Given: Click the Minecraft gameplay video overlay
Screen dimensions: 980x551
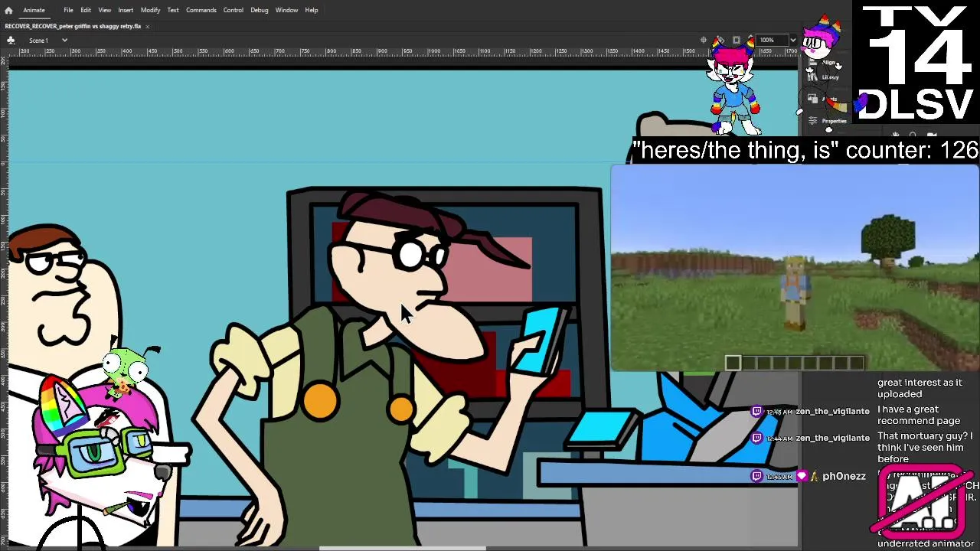Looking at the screenshot, I should coord(795,268).
